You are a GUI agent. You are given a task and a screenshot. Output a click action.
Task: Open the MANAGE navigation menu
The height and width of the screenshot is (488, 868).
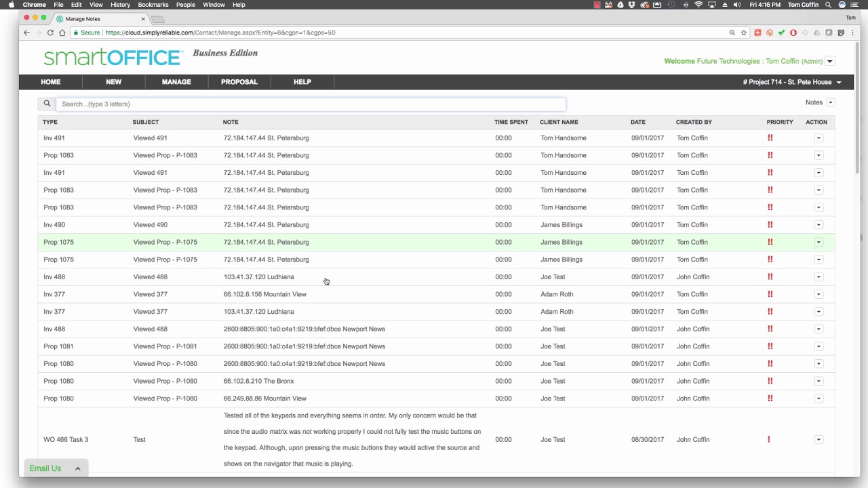coord(176,82)
